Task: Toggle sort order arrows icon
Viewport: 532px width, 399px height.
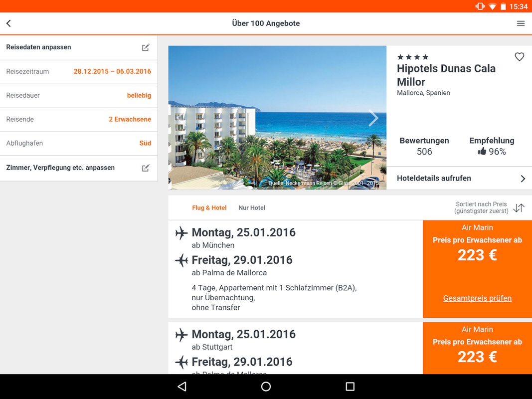Action: (519, 207)
